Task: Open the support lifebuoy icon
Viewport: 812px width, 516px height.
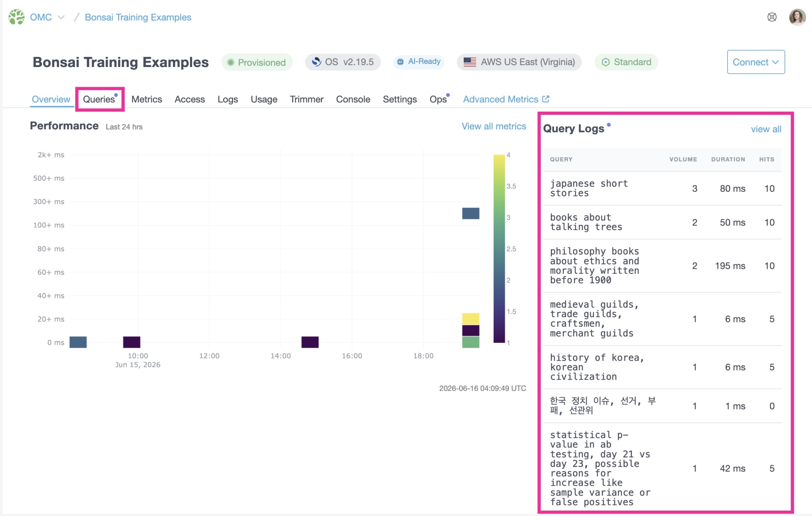Action: [x=772, y=17]
